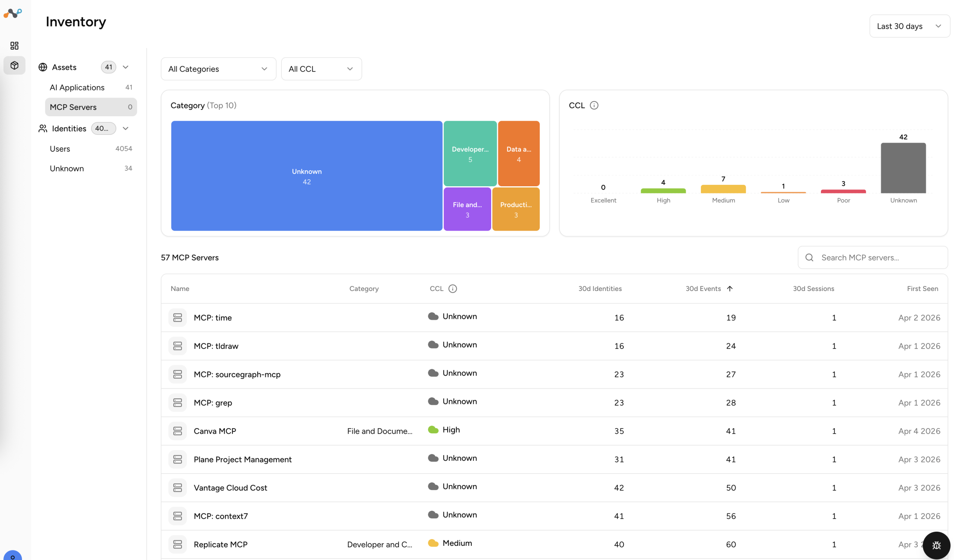Collapse the Assets section chevron

pyautogui.click(x=126, y=67)
